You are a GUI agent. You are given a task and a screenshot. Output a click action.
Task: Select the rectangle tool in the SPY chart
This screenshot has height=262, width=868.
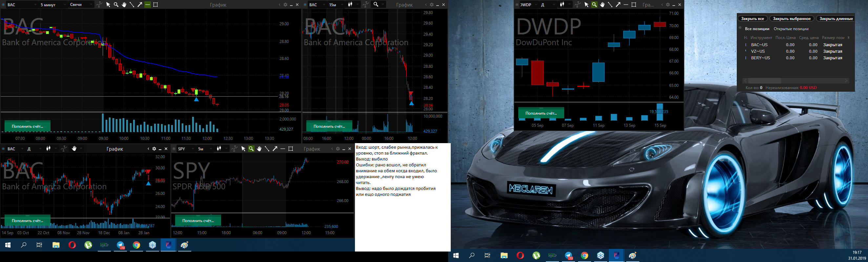pyautogui.click(x=291, y=149)
